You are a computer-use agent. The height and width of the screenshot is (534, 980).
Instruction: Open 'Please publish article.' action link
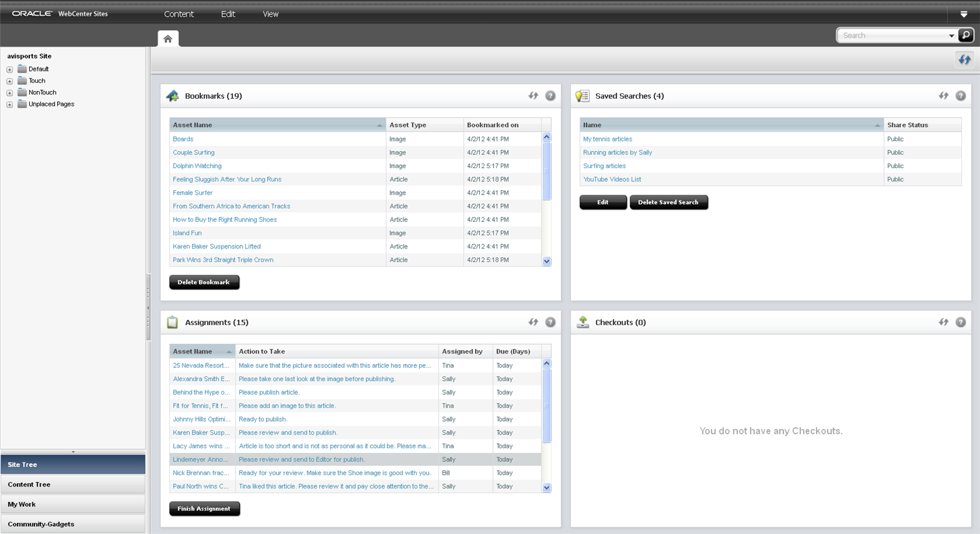point(269,392)
